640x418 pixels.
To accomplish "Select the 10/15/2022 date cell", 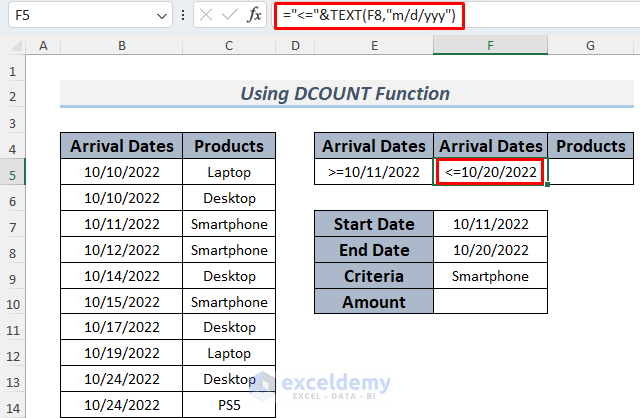I will point(122,302).
